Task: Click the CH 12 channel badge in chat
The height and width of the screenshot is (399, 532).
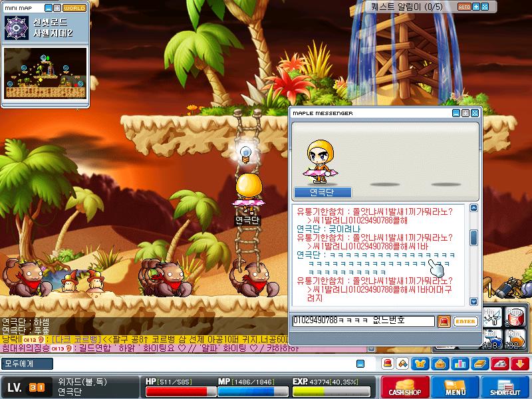Action: pyautogui.click(x=33, y=340)
